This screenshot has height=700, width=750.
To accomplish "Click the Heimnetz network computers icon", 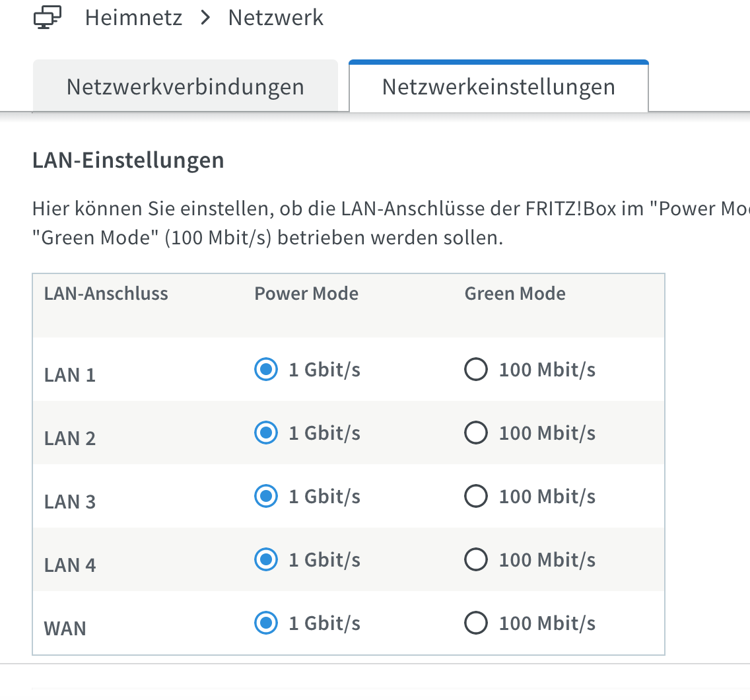I will (x=47, y=17).
